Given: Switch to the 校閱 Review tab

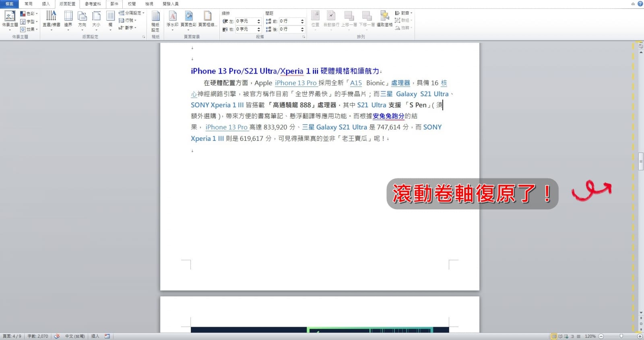Looking at the screenshot, I should [x=132, y=4].
